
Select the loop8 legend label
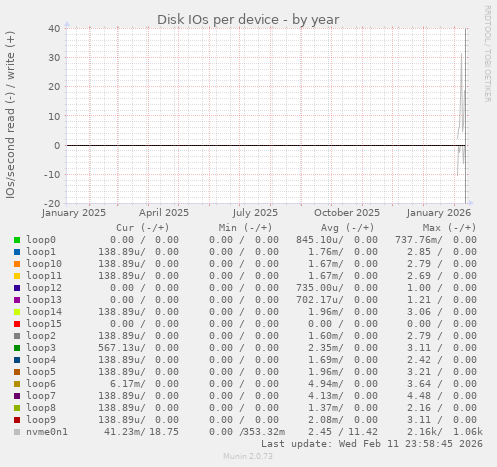41,408
